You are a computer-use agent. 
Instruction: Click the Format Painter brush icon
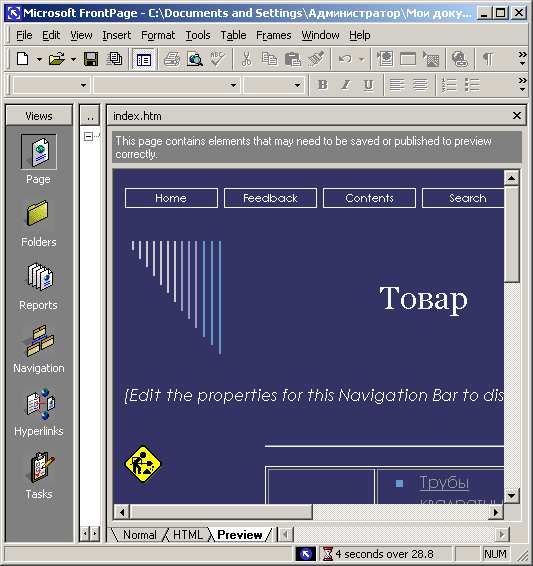316,59
